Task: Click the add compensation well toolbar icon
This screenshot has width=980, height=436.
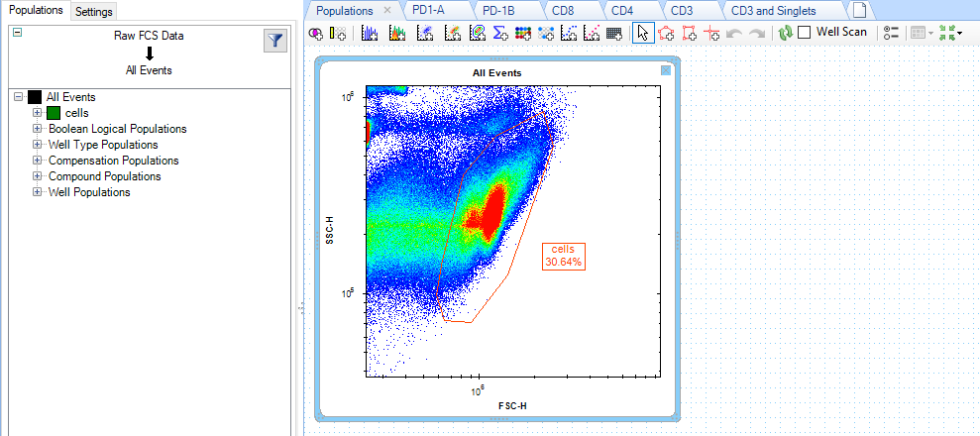Action: pos(338,33)
